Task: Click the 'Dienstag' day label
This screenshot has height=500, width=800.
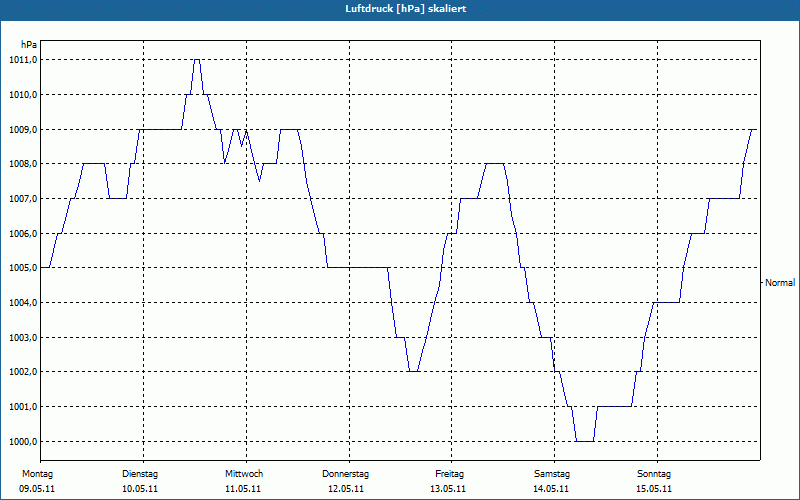Action: point(140,474)
